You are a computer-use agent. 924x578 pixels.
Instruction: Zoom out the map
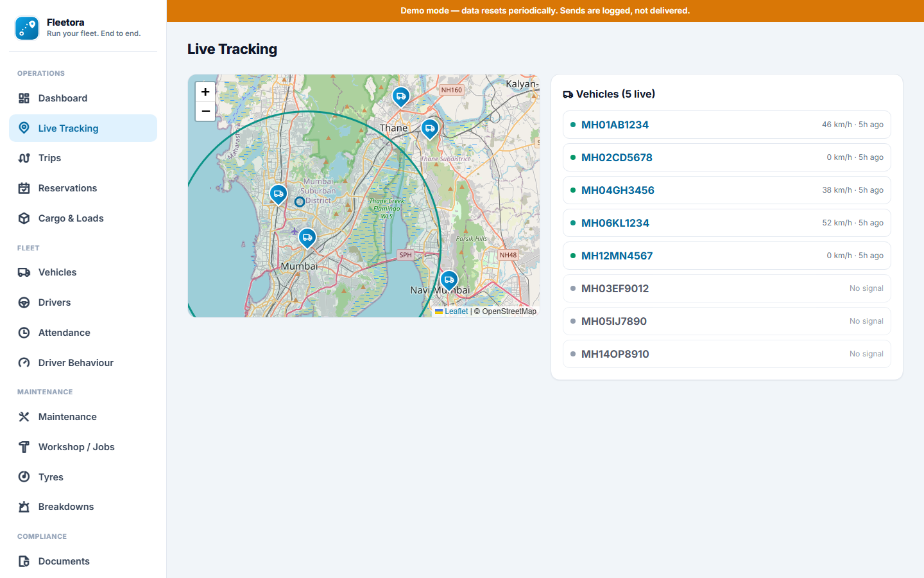point(205,111)
